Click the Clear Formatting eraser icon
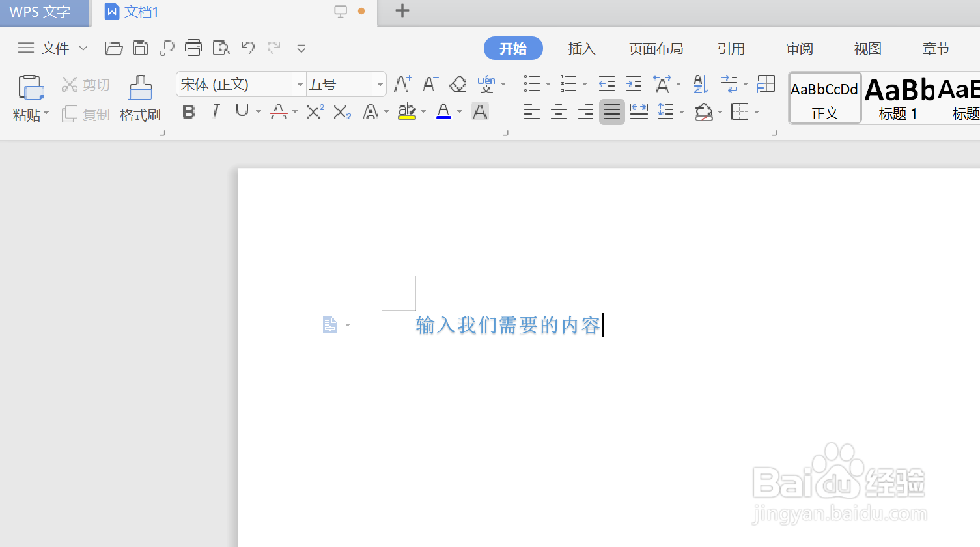 [x=456, y=83]
